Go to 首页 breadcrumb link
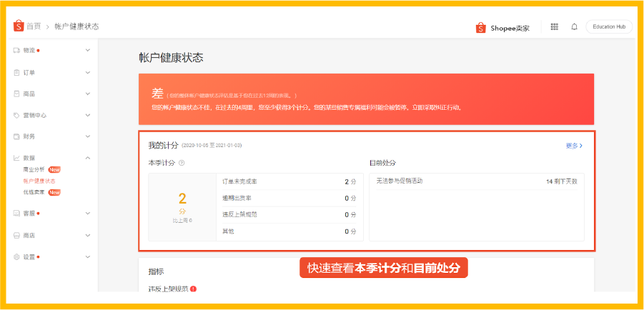The image size is (644, 310). point(34,26)
